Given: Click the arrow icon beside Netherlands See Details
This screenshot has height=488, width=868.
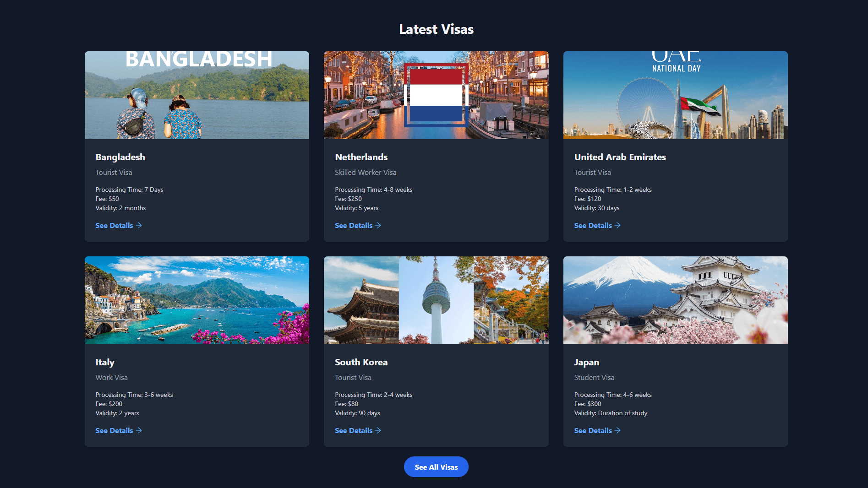Looking at the screenshot, I should [378, 225].
